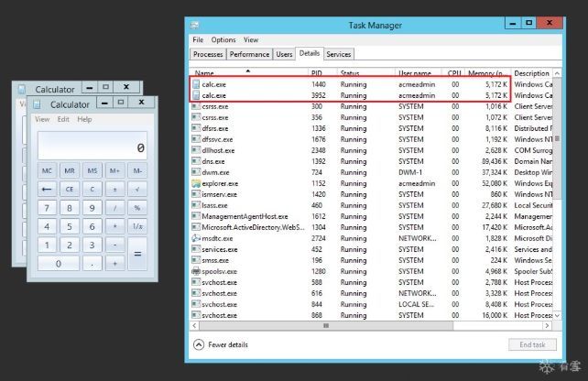
Task: Sort by the Name column header
Action: (x=249, y=72)
